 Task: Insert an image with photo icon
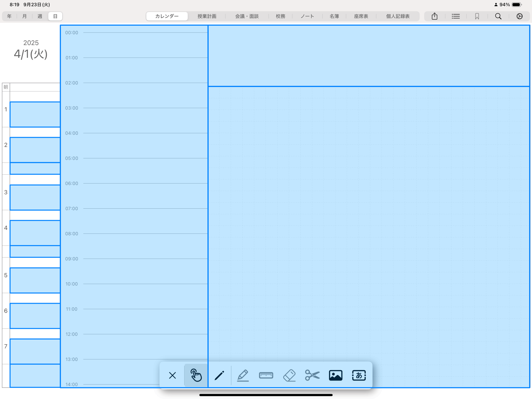(x=335, y=375)
